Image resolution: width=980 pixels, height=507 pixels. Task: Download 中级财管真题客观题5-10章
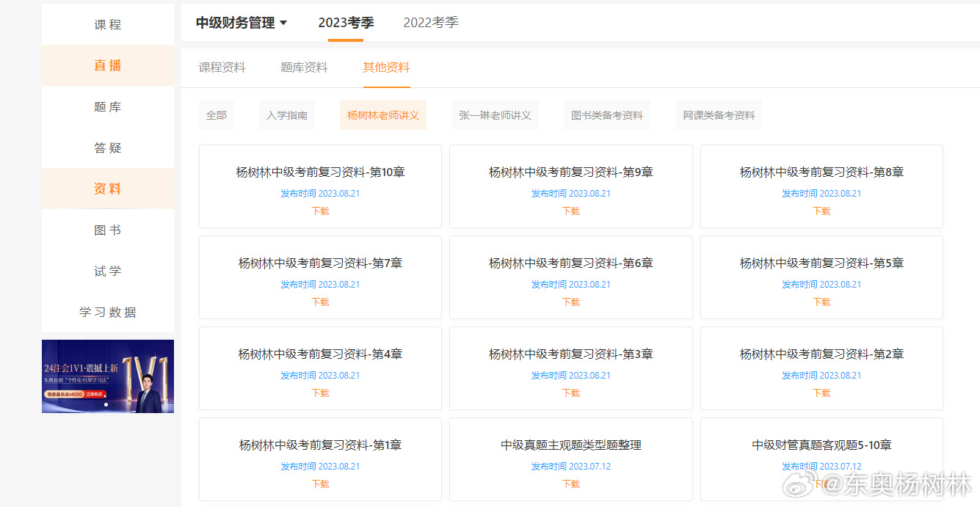click(821, 484)
